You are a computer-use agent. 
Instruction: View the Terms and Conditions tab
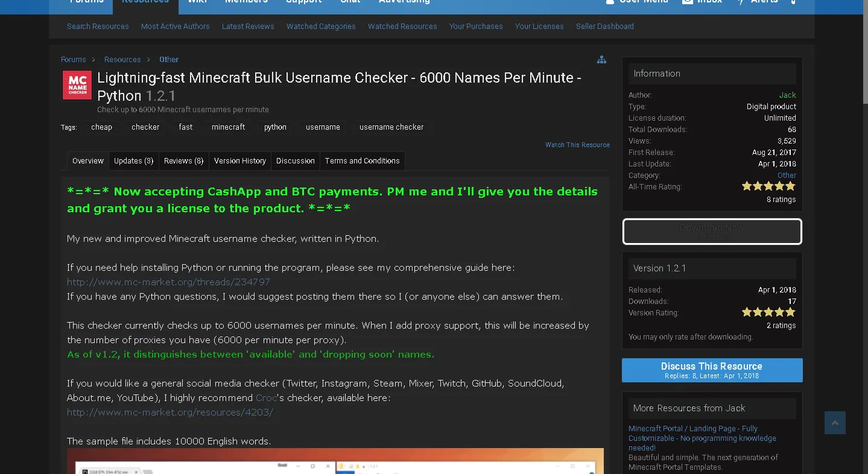(x=362, y=161)
